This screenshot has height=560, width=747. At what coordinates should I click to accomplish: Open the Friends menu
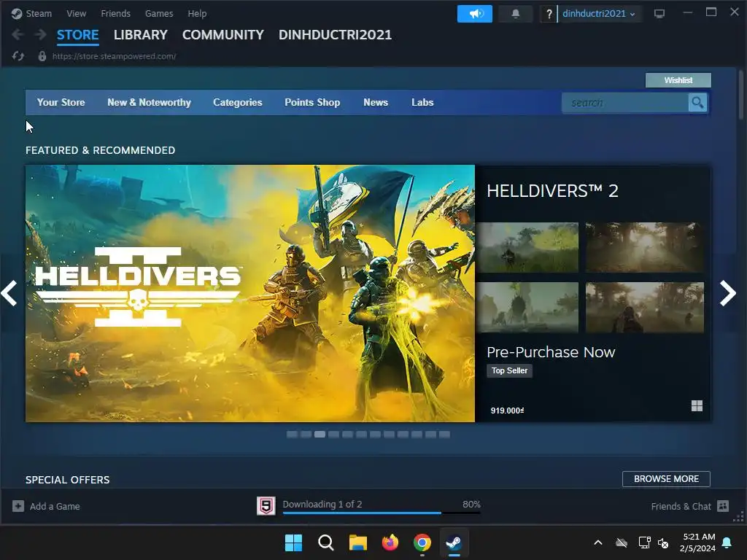[x=116, y=13]
